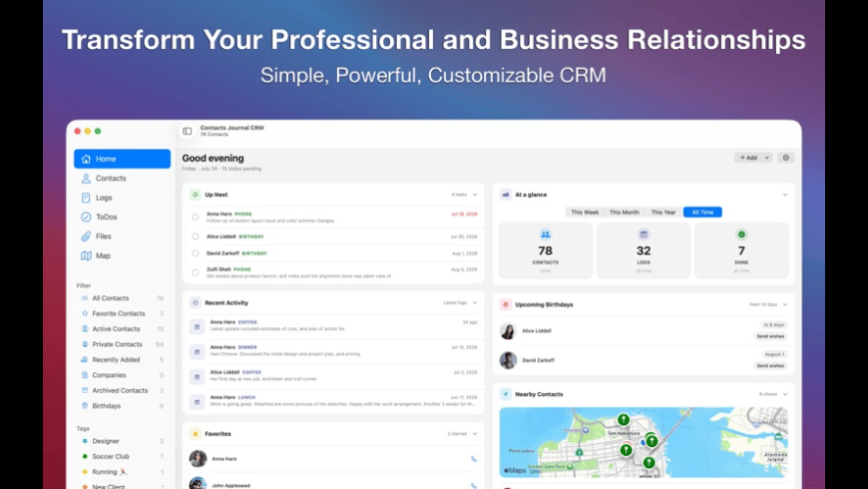This screenshot has width=868, height=489.
Task: Filter by Active Contacts
Action: pos(123,329)
